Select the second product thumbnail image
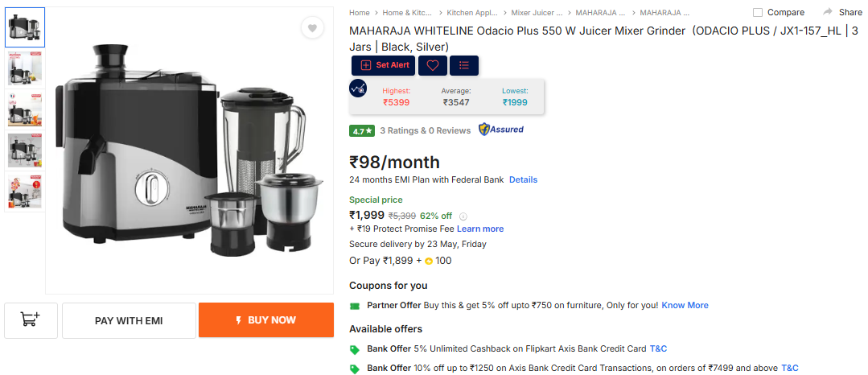The image size is (868, 375). click(25, 68)
